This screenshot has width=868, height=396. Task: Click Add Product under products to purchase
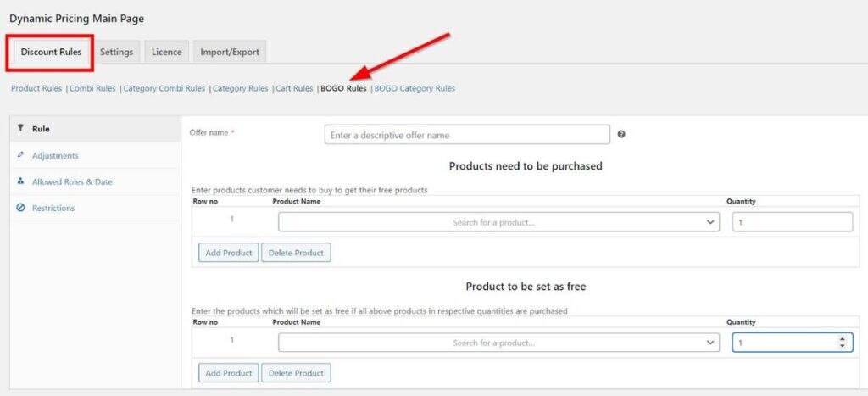228,253
